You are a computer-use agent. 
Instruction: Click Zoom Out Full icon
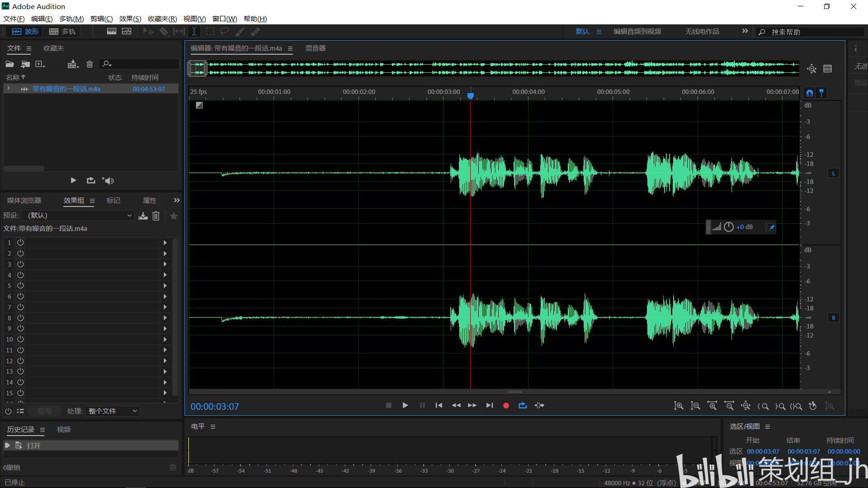tap(746, 406)
